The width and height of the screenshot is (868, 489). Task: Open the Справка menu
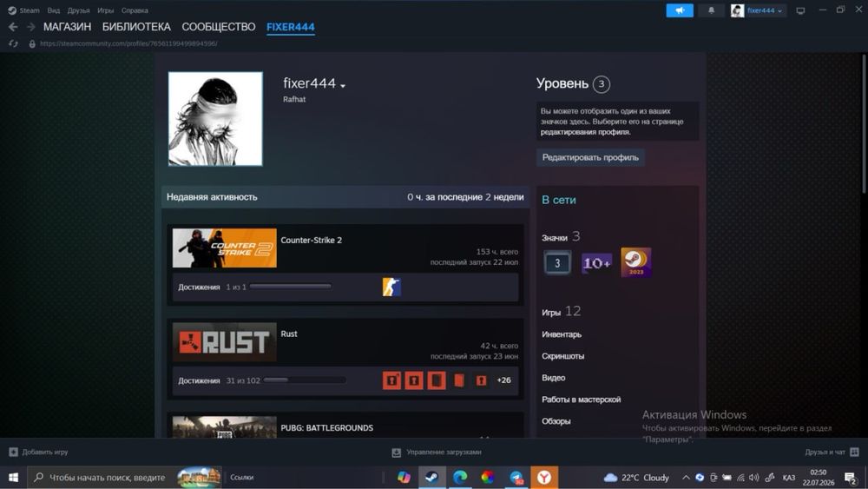(x=135, y=10)
